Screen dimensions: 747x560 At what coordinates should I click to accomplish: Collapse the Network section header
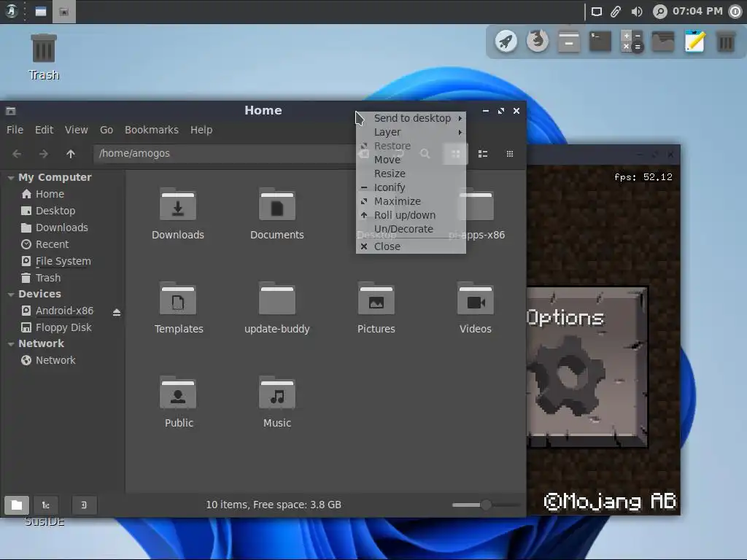[11, 344]
